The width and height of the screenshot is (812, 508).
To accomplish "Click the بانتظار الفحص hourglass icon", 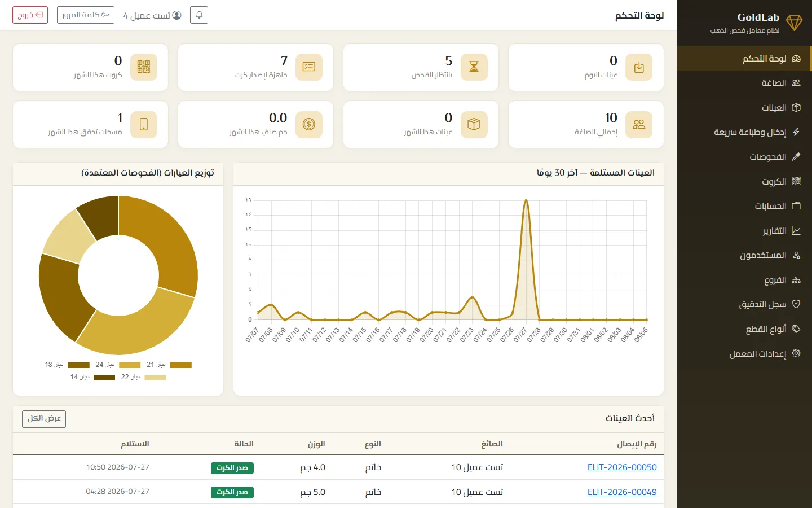I will pyautogui.click(x=474, y=67).
